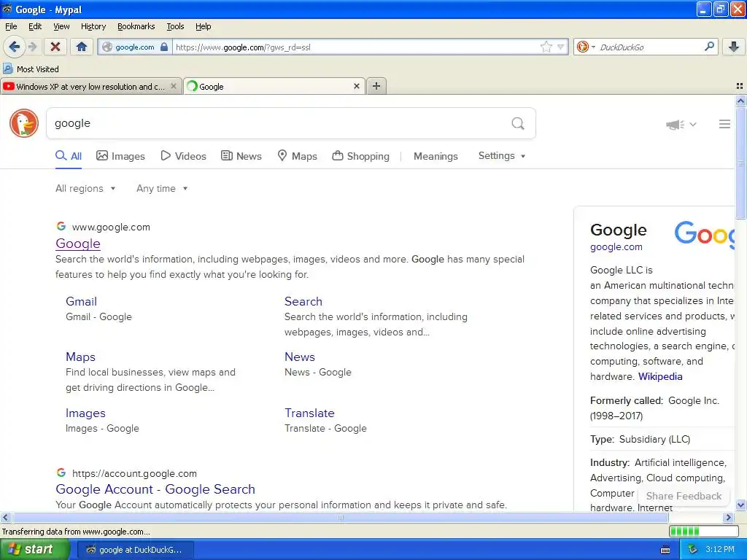The height and width of the screenshot is (560, 747).
Task: Open the History menu
Action: click(x=93, y=26)
